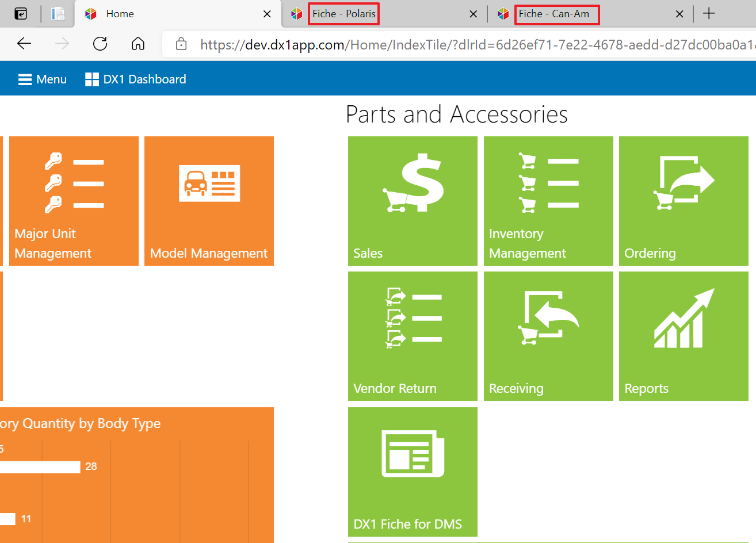Open the Model Management tile
The width and height of the screenshot is (756, 543).
[x=209, y=201]
